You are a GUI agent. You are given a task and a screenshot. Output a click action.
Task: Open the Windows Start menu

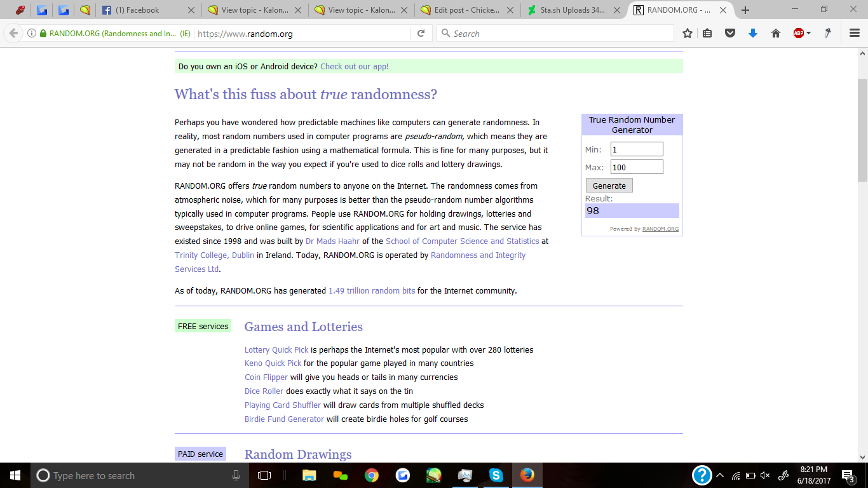tap(15, 475)
